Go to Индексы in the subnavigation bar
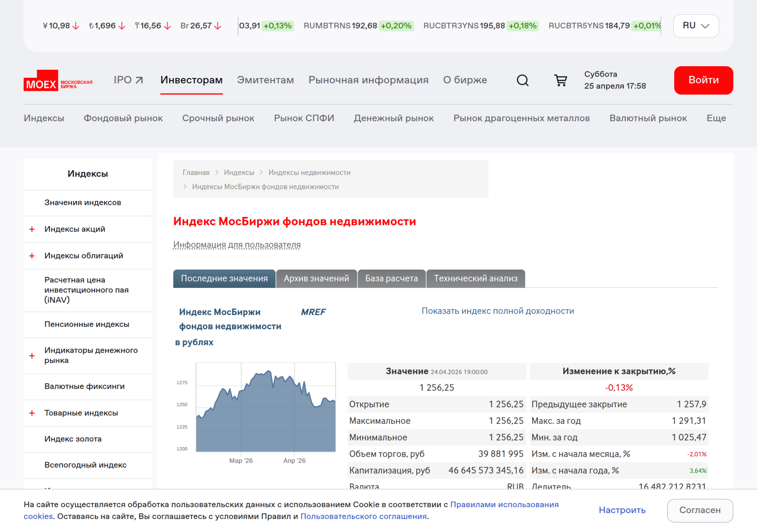The width and height of the screenshot is (757, 532). (44, 118)
